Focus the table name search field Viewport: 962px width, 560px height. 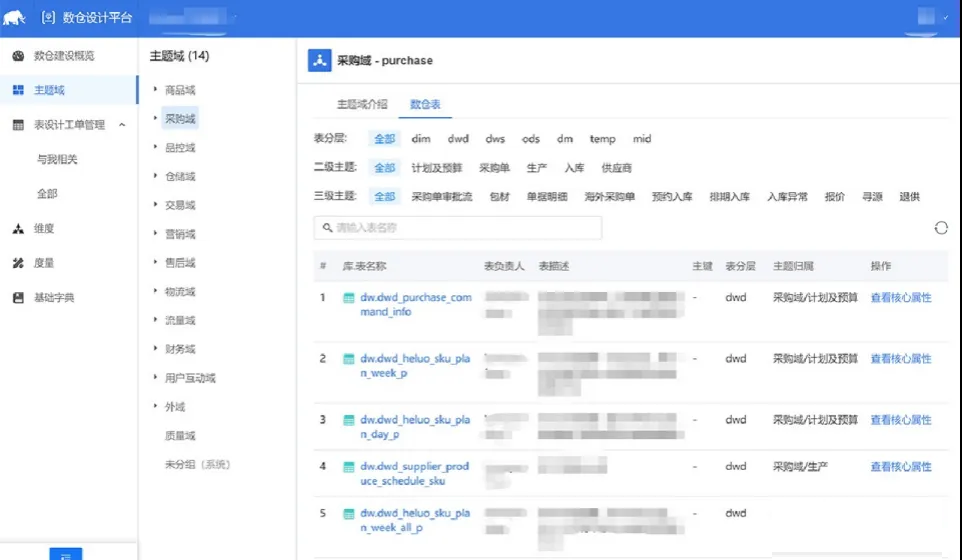point(458,228)
